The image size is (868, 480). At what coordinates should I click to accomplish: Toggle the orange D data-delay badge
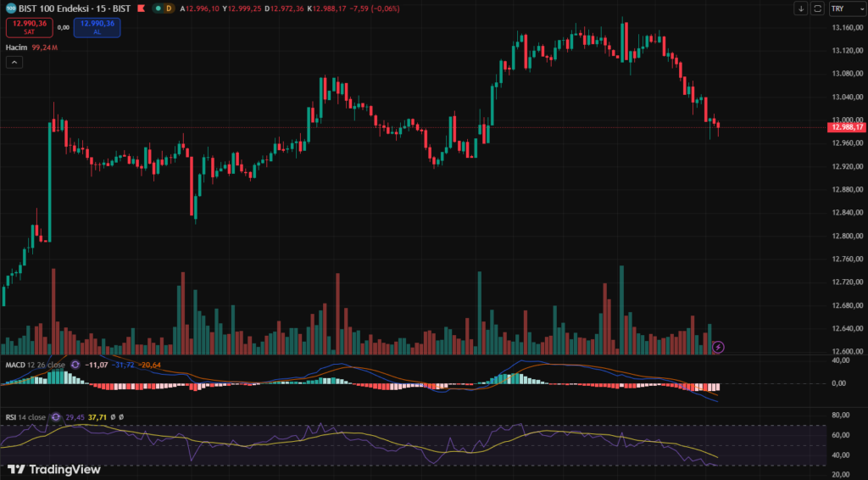(169, 8)
